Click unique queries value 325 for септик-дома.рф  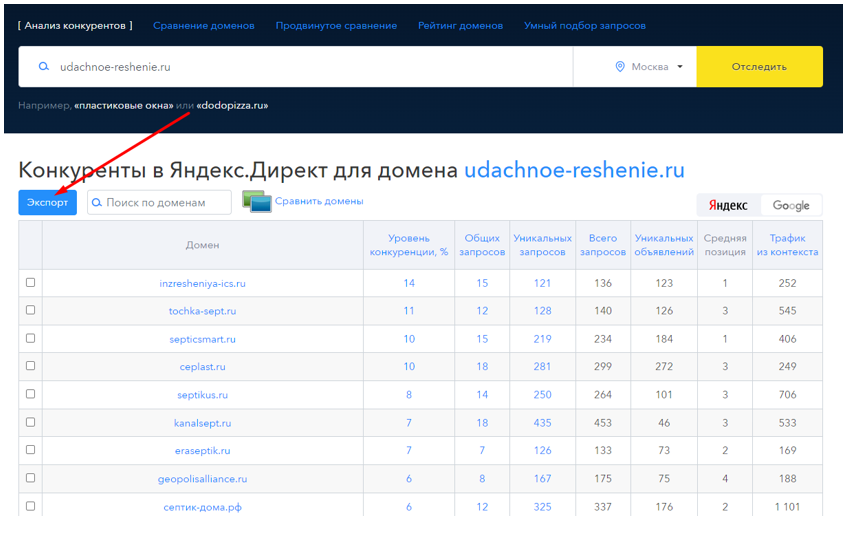click(542, 507)
